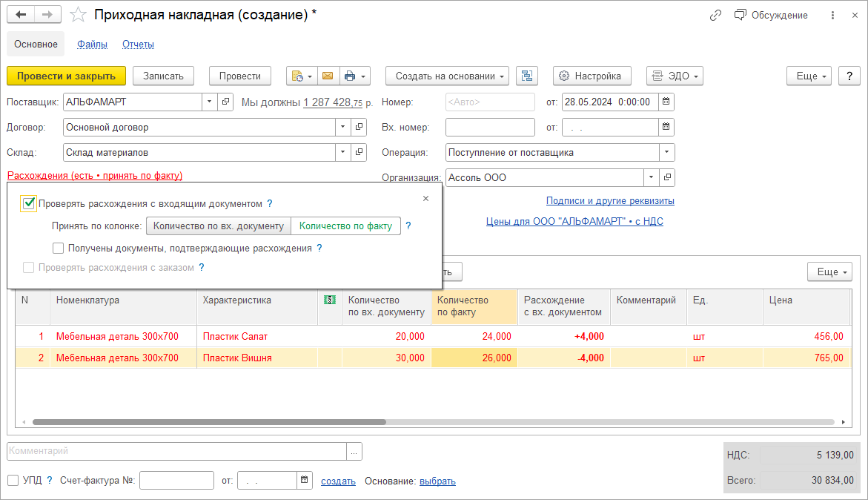Screen dimensions: 868x500
Task: Click the horizontal table scrollbar
Action: click(209, 421)
